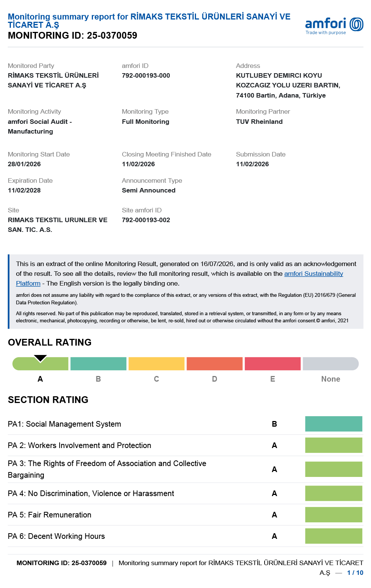371x588 pixels.
Task: Select the teal B overall rating segment
Action: 98,364
